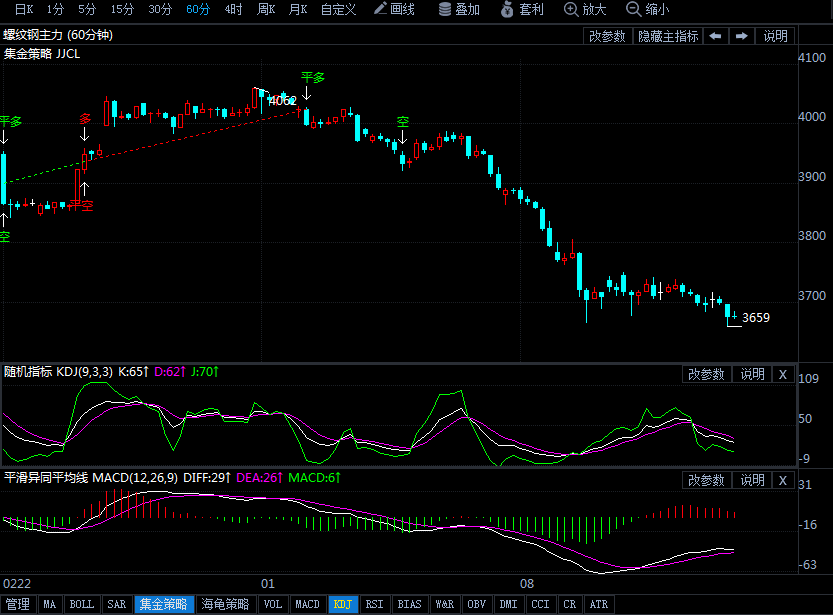Click 改参数 for main chart

(x=607, y=36)
